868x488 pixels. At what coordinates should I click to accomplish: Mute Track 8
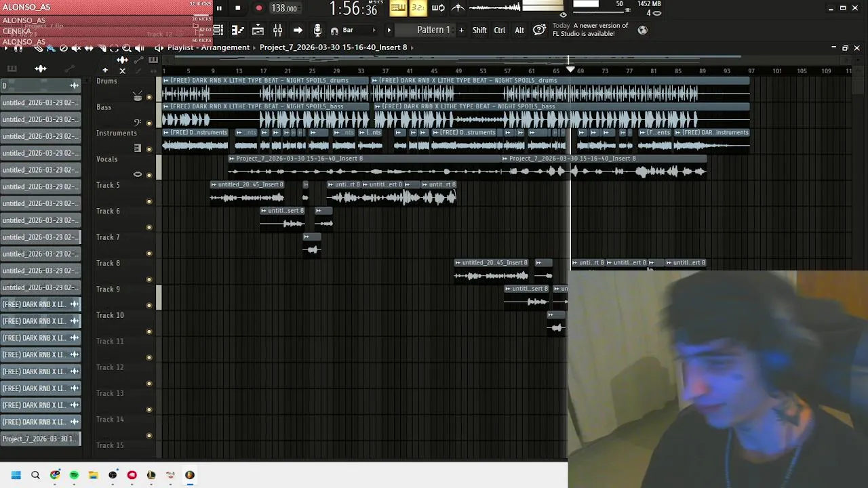(x=149, y=279)
